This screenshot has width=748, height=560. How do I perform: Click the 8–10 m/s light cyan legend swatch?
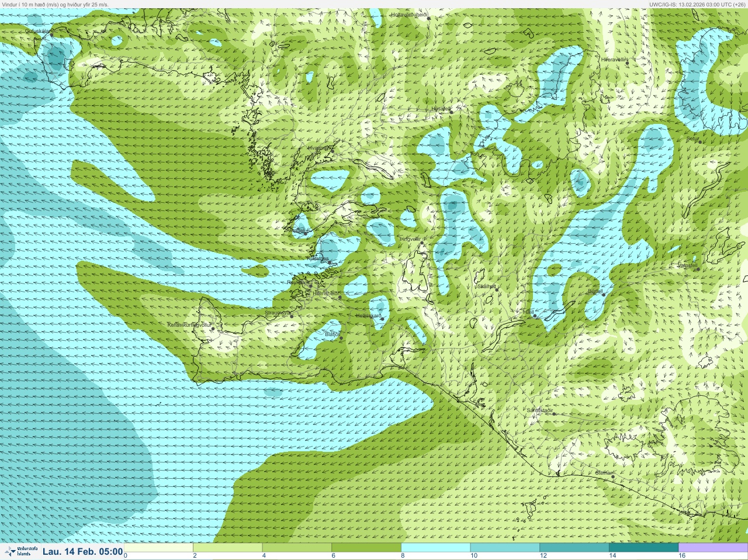click(x=435, y=548)
